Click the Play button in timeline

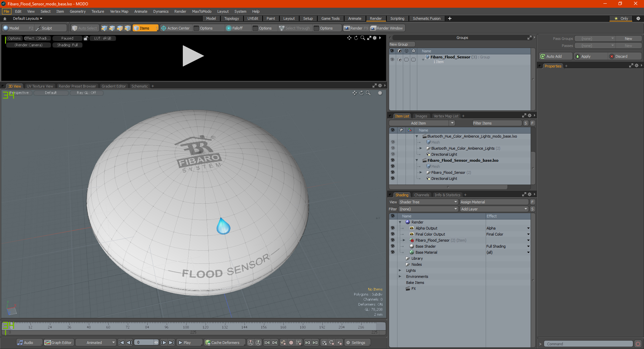pos(189,343)
